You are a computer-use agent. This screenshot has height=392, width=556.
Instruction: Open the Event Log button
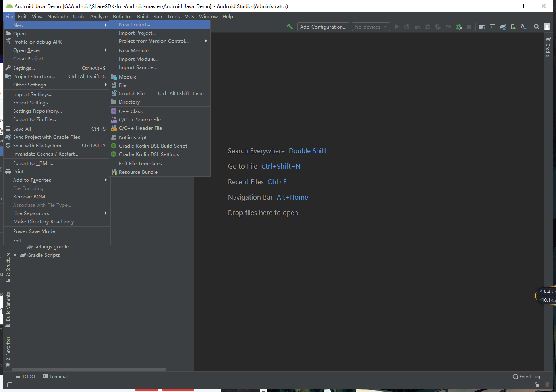point(526,377)
